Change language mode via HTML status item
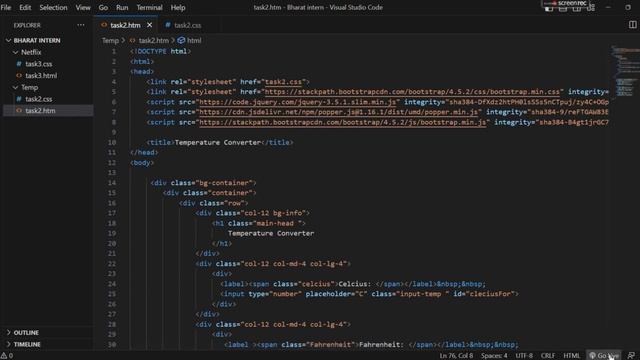This screenshot has height=360, width=640. pyautogui.click(x=571, y=356)
